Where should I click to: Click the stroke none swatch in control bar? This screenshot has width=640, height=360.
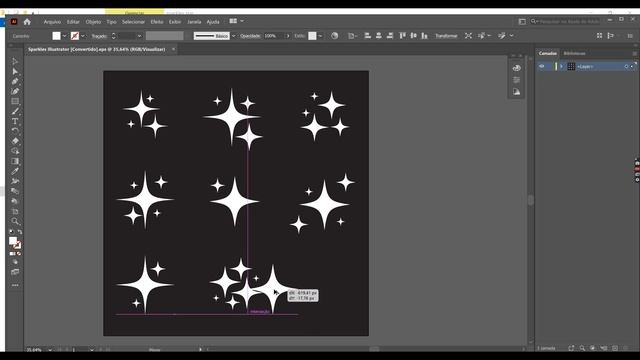point(75,36)
